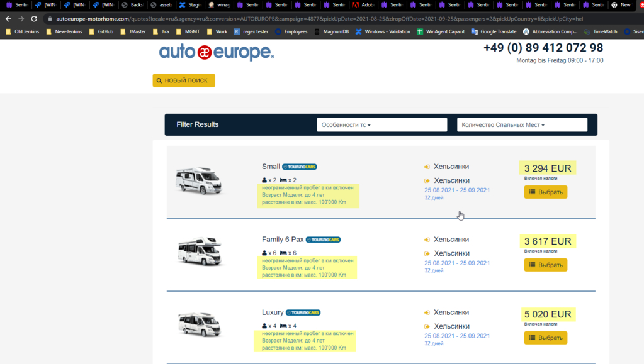Open the Abbreviation Comp... bookmark
Image resolution: width=644 pixels, height=364 pixels.
[x=550, y=31]
